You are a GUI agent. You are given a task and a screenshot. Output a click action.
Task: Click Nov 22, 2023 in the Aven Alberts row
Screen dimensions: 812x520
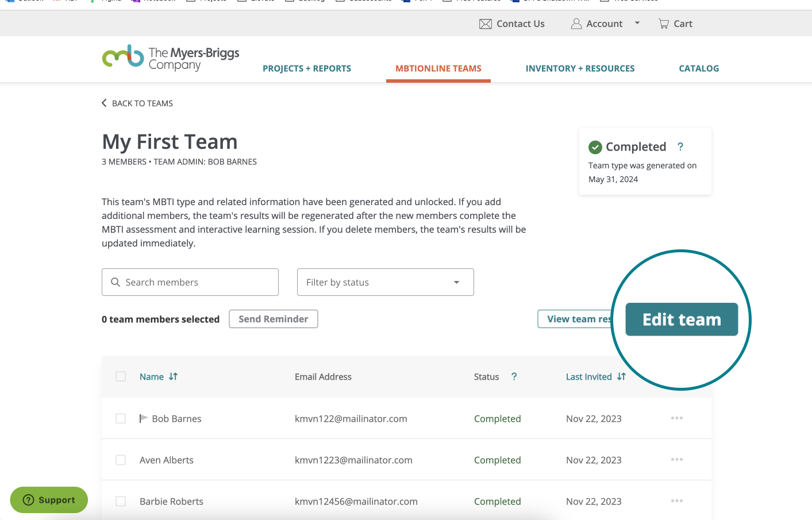[594, 460]
